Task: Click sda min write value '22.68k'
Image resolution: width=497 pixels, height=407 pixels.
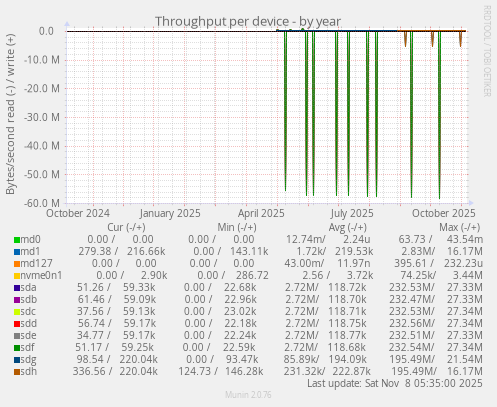Action: click(x=240, y=287)
